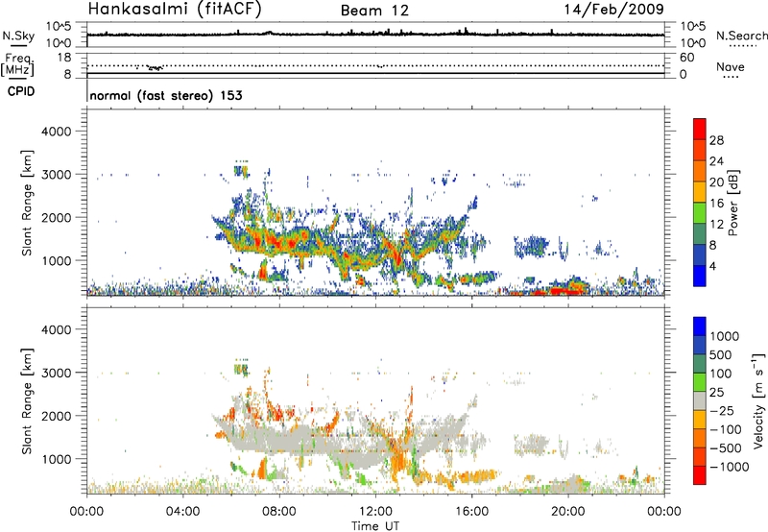Click 'Slant Range [km]' label of power panel
The width and height of the screenshot is (768, 532).
(x=27, y=203)
